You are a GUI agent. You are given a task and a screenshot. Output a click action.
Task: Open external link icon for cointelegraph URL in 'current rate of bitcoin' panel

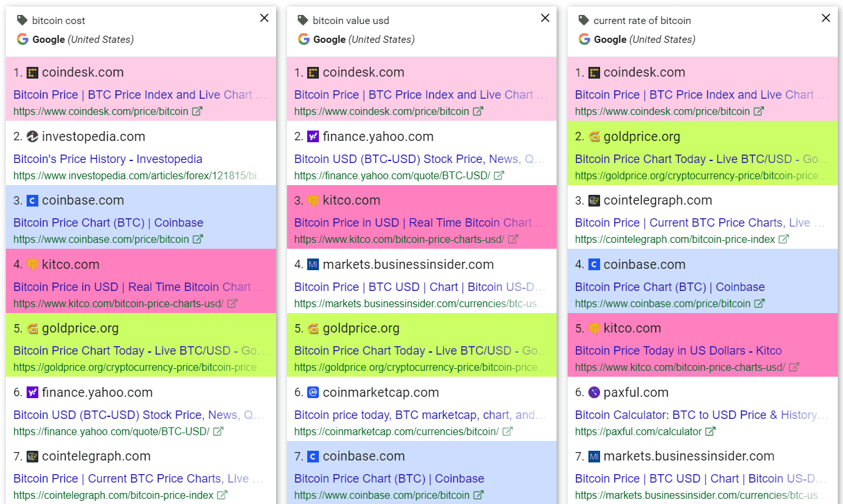tap(784, 239)
